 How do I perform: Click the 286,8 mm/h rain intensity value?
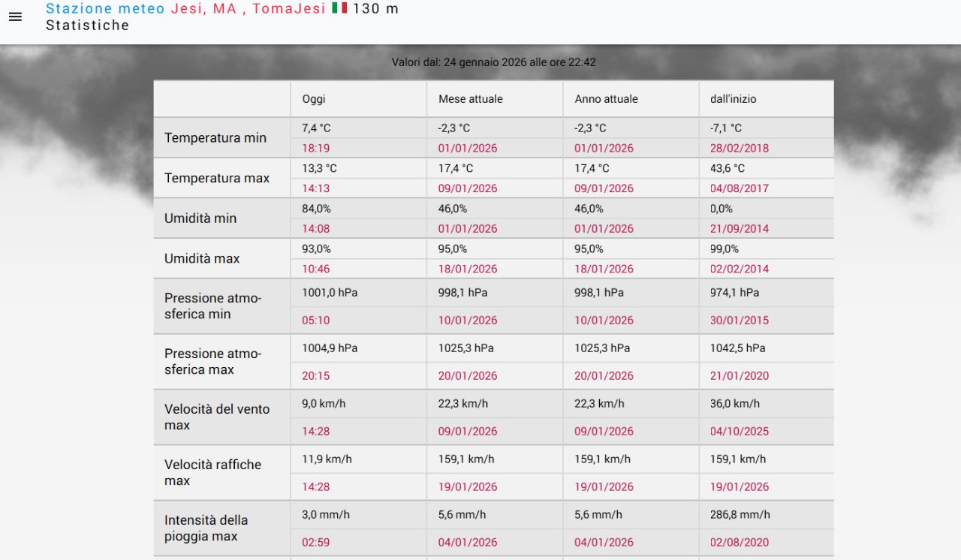coord(740,515)
